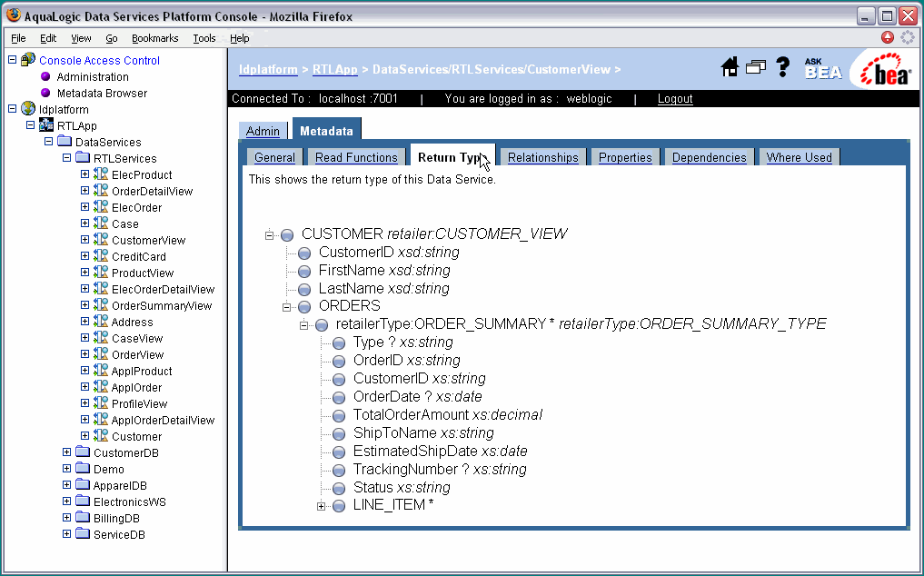Screen dimensions: 924x576
Task: Switch to the Admin tab
Action: coord(263,131)
